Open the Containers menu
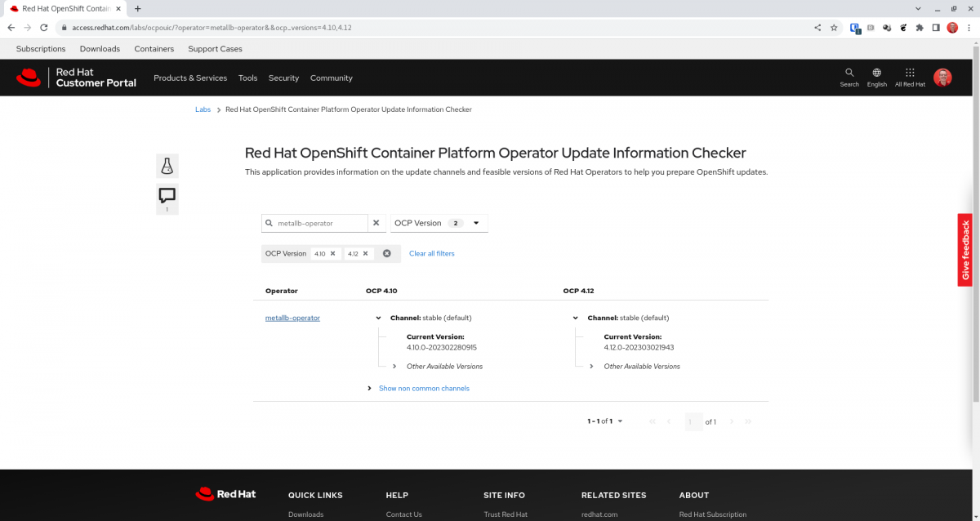 (x=154, y=49)
